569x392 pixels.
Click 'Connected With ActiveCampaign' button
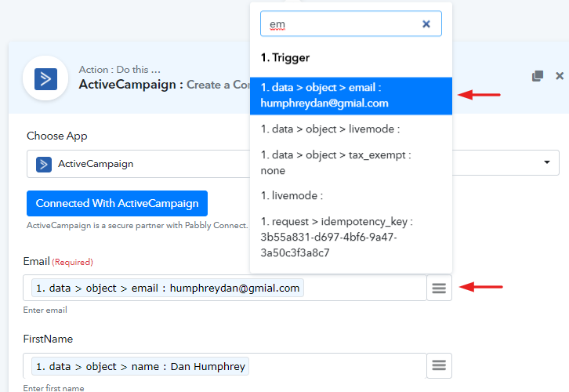click(118, 203)
